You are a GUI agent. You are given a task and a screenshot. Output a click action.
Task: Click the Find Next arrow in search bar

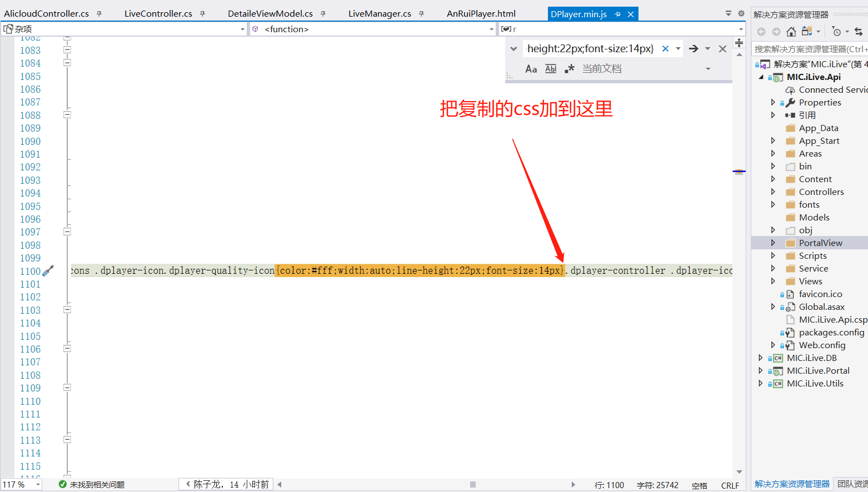(x=693, y=48)
